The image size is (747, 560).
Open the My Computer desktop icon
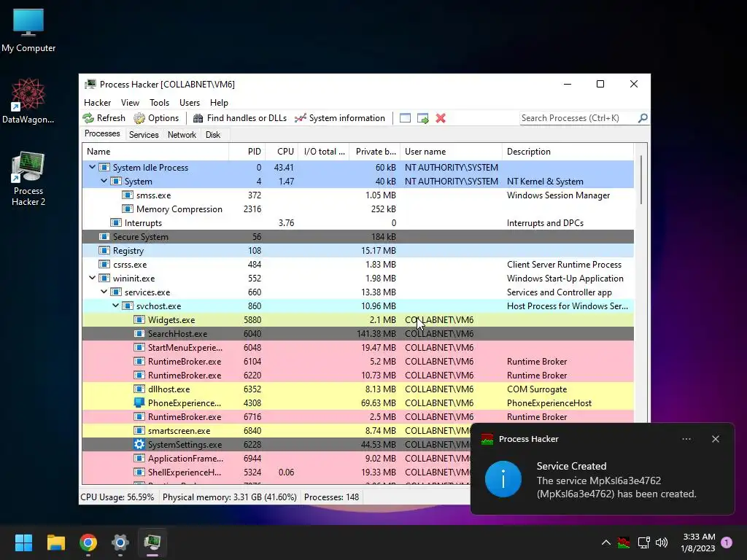(28, 30)
